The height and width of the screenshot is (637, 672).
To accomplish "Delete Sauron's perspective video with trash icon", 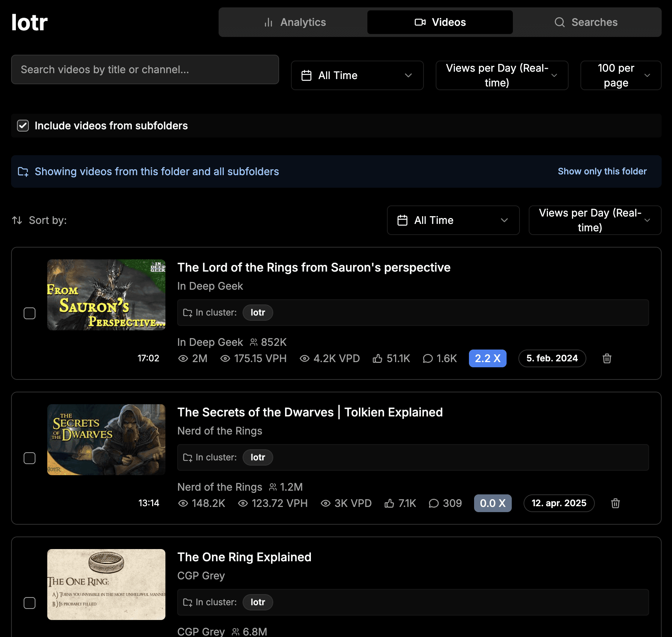I will click(607, 358).
